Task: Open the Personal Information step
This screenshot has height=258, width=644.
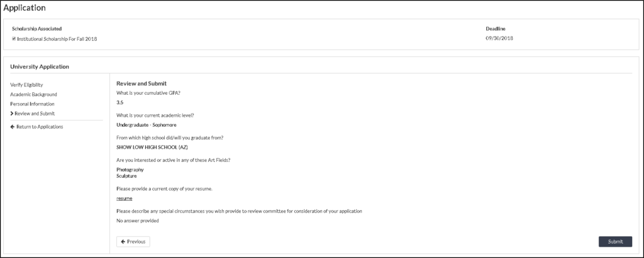Action: tap(33, 104)
